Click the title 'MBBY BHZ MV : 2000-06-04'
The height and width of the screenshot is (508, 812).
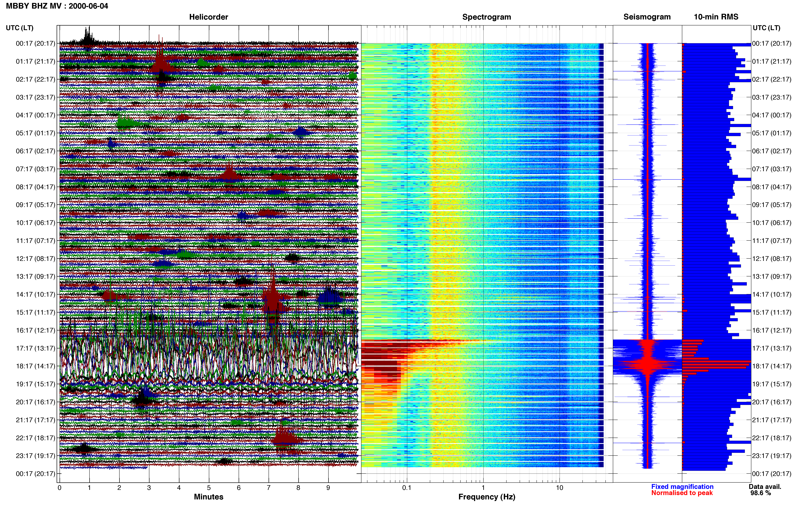pyautogui.click(x=57, y=6)
